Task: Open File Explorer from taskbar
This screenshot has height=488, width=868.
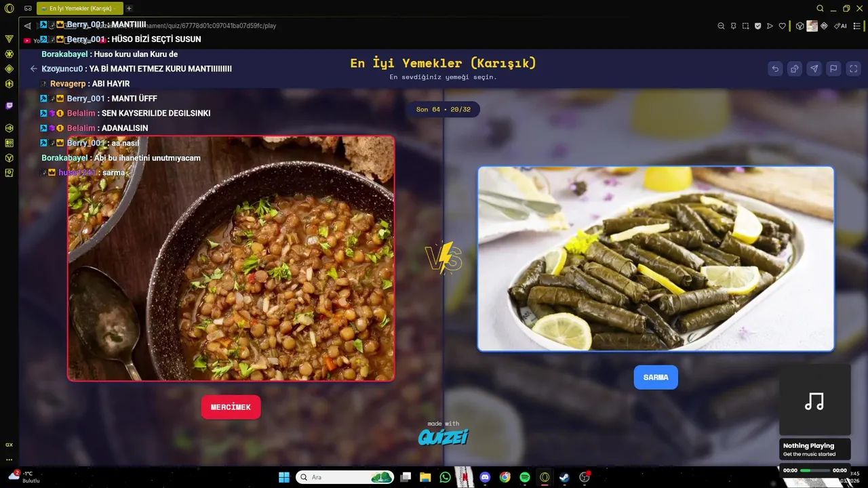Action: [425, 477]
